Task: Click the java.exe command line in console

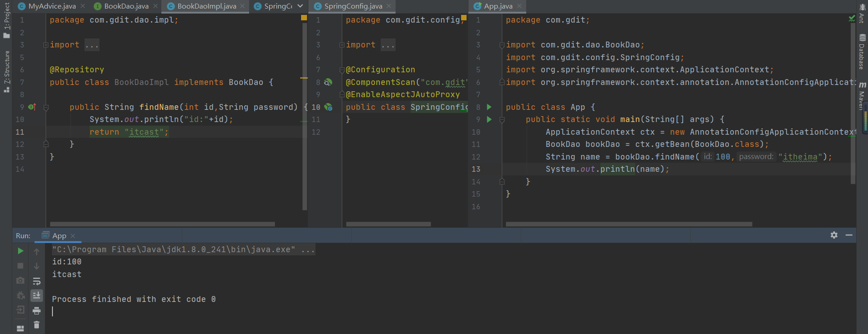Action: point(184,249)
